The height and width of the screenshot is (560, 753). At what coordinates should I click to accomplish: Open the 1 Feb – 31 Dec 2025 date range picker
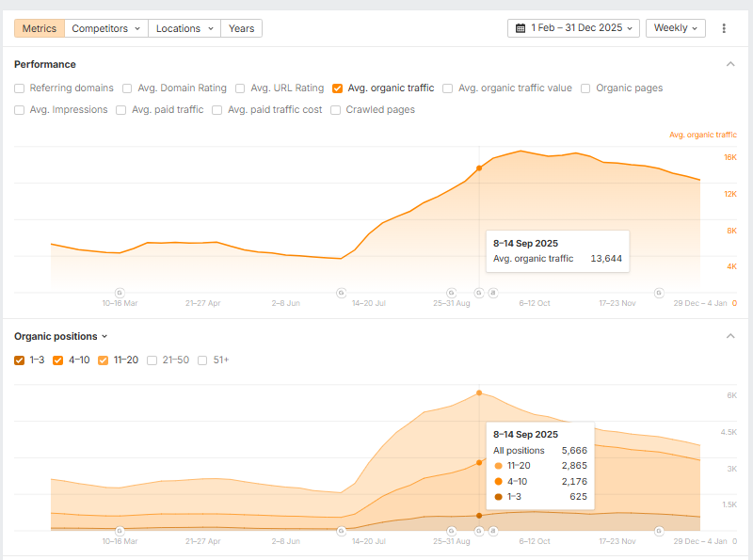coord(573,28)
